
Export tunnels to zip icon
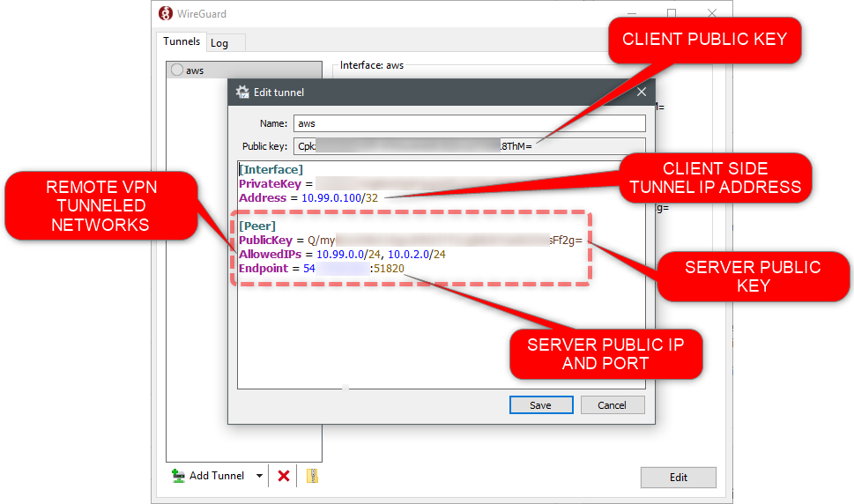tap(312, 476)
